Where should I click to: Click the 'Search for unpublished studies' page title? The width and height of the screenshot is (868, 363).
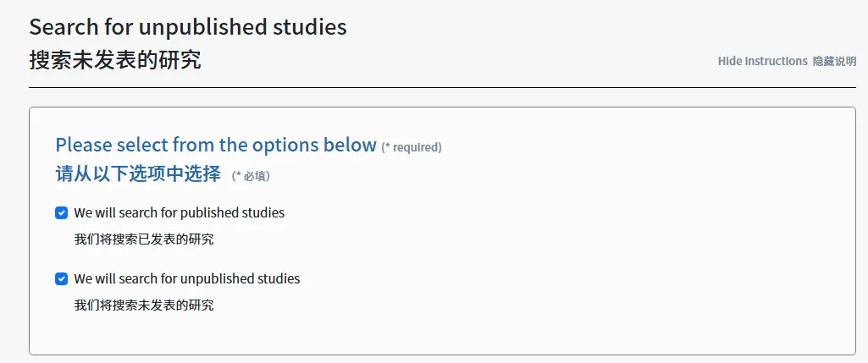point(188,26)
